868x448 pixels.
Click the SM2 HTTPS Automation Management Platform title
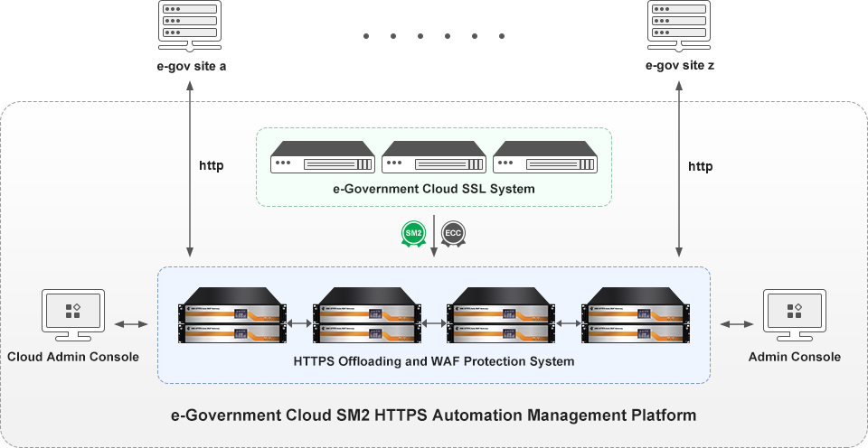434,415
